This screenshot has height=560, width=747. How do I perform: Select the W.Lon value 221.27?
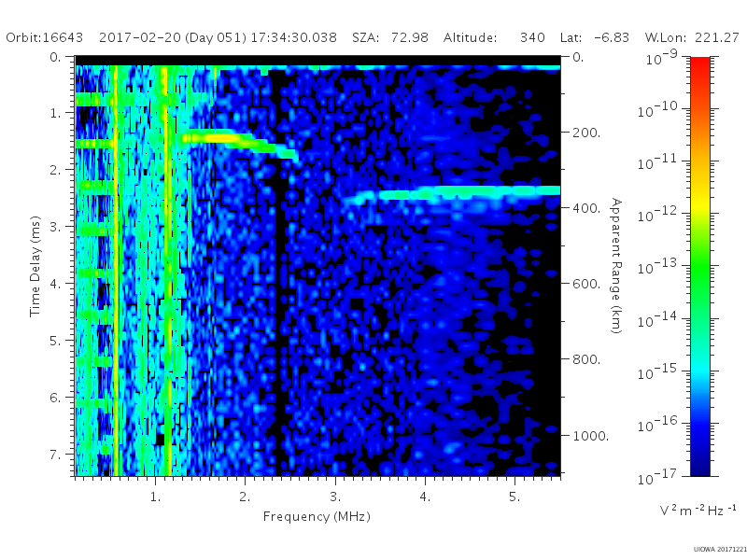pyautogui.click(x=717, y=37)
